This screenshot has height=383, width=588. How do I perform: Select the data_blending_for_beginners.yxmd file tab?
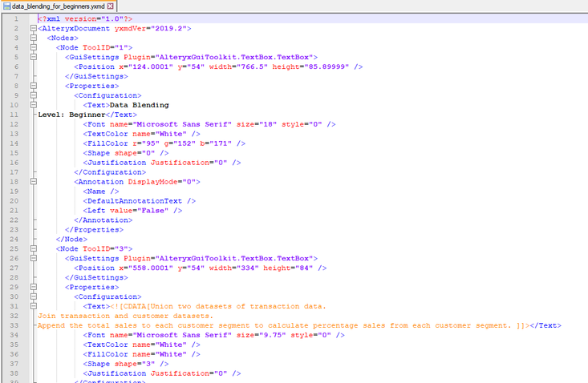(x=59, y=6)
